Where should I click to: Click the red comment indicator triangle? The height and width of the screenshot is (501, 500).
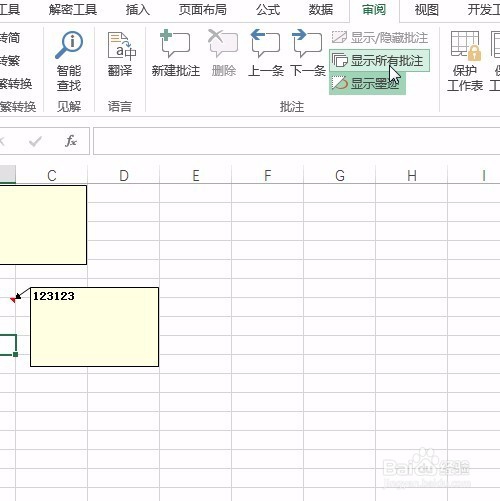[x=13, y=300]
